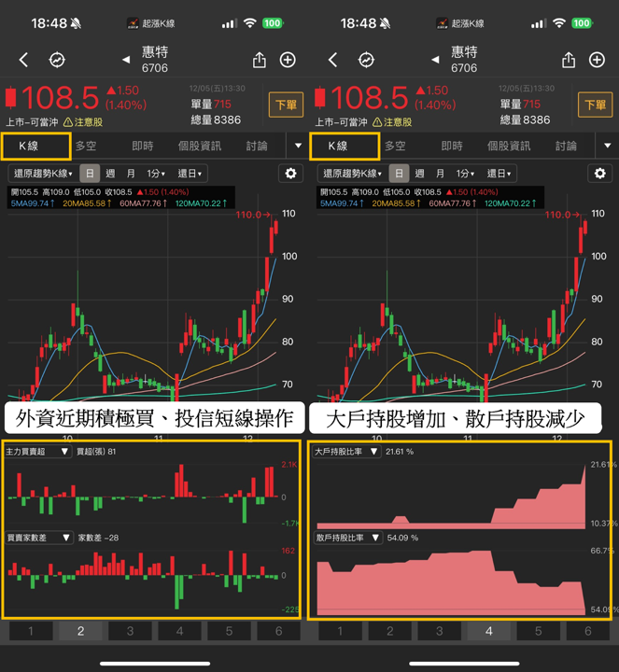Select 多空 tab on left screen
The width and height of the screenshot is (619, 672).
86,147
